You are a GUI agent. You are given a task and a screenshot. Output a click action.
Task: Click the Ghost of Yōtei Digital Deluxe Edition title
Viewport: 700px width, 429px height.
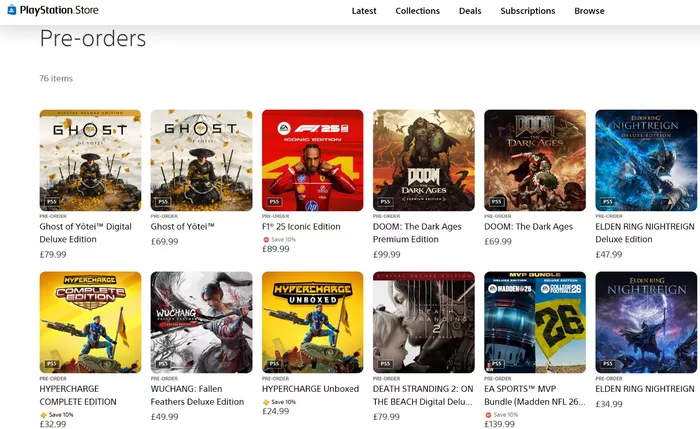tap(85, 233)
